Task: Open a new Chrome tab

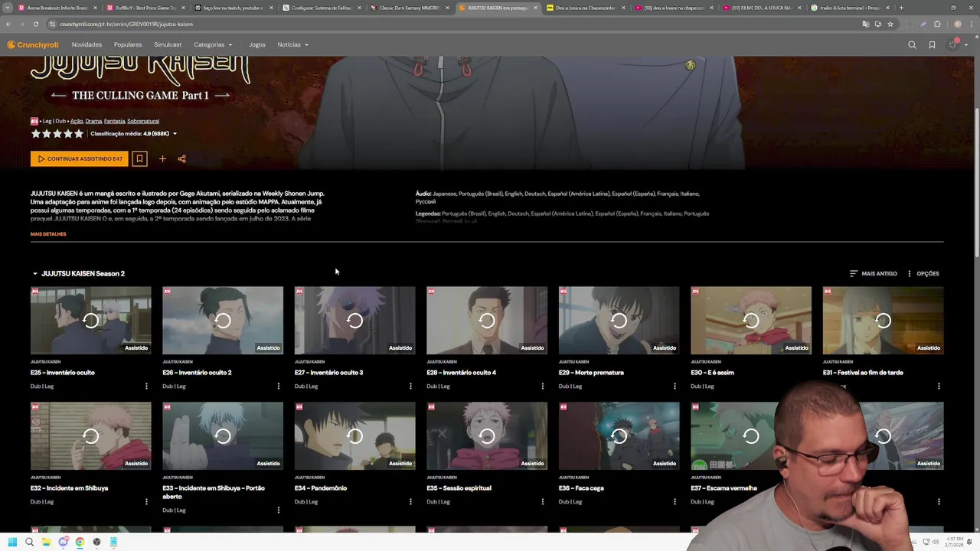Action: [x=901, y=8]
